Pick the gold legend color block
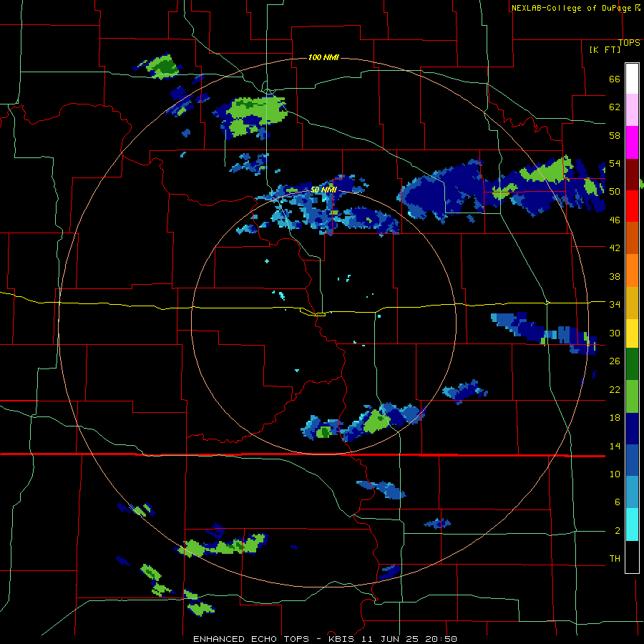The height and width of the screenshot is (644, 644). tap(632, 303)
